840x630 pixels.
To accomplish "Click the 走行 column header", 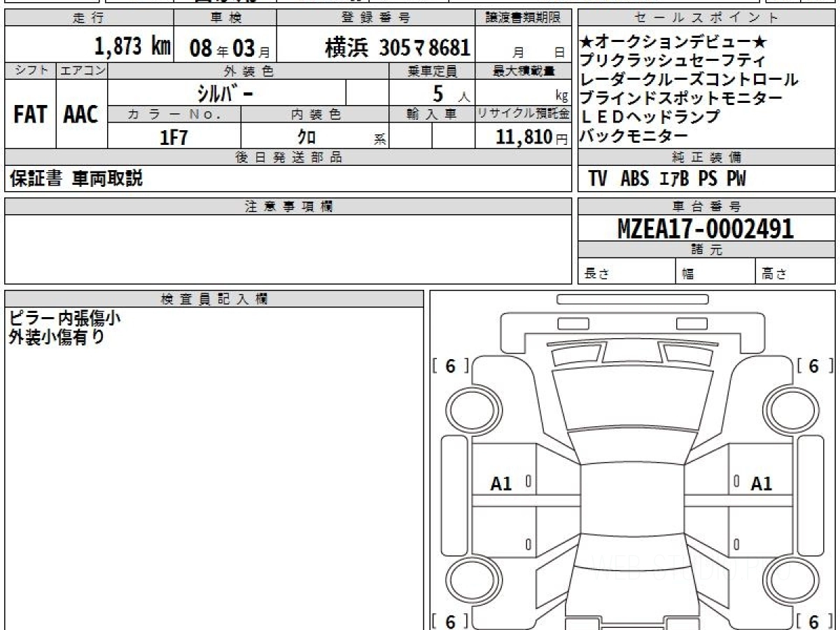I will point(89,18).
